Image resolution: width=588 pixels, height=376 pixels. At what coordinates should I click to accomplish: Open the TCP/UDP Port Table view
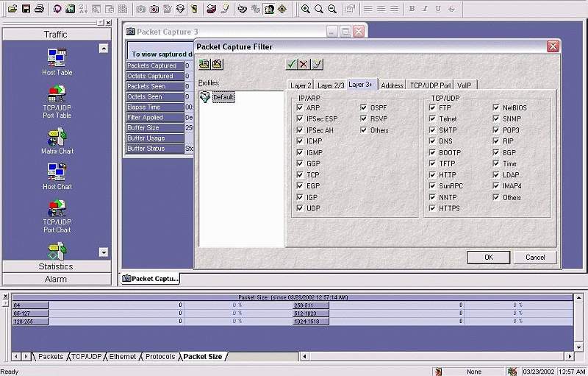pos(57,102)
